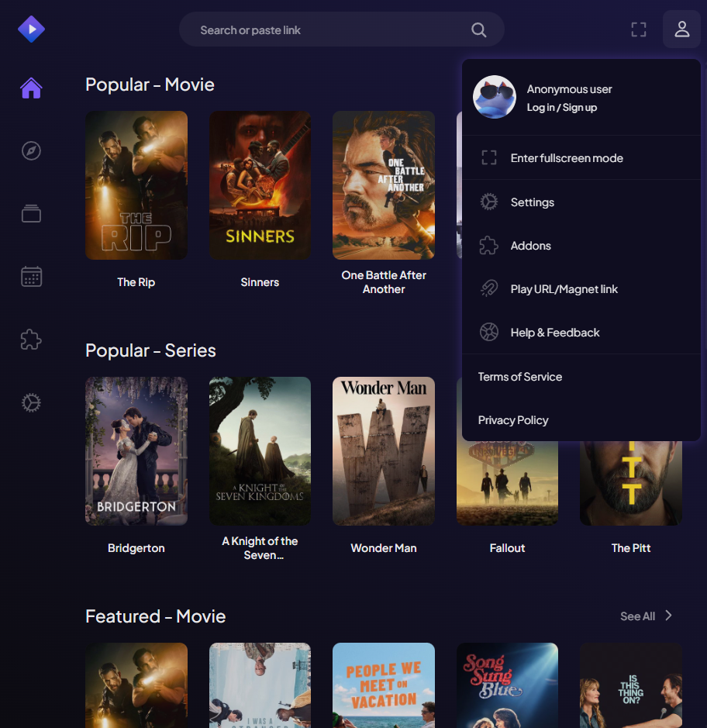Open the Privacy Policy link
This screenshot has width=707, height=728.
[512, 420]
